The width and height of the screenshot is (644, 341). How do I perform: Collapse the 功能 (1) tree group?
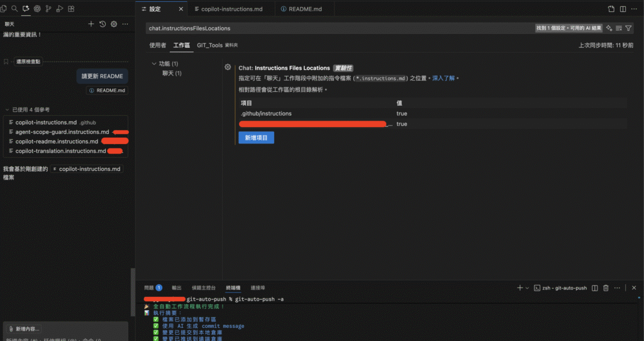coord(154,64)
